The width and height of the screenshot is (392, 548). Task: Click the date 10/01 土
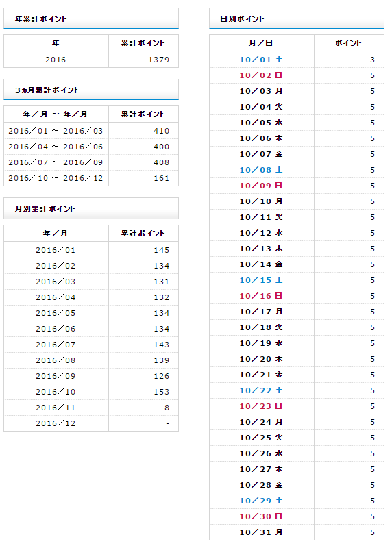pyautogui.click(x=261, y=60)
